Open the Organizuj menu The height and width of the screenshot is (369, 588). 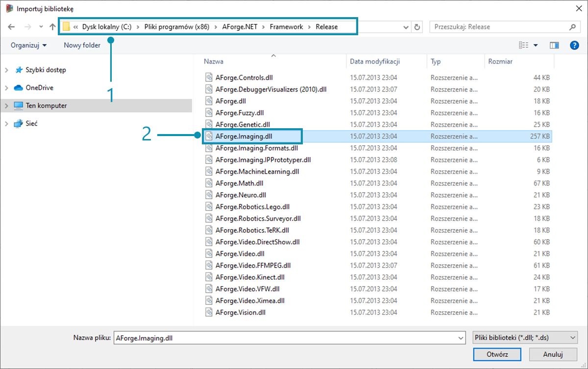[x=29, y=45]
